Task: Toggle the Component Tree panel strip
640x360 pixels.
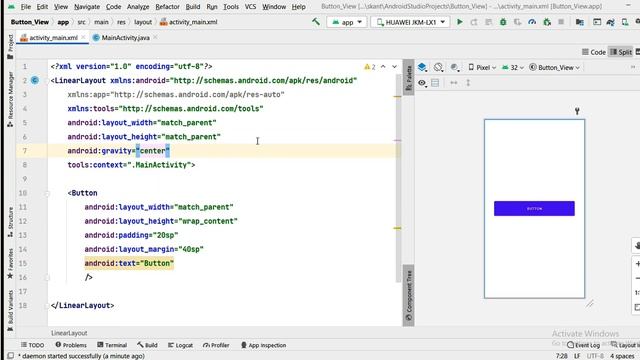Action: click(x=409, y=296)
